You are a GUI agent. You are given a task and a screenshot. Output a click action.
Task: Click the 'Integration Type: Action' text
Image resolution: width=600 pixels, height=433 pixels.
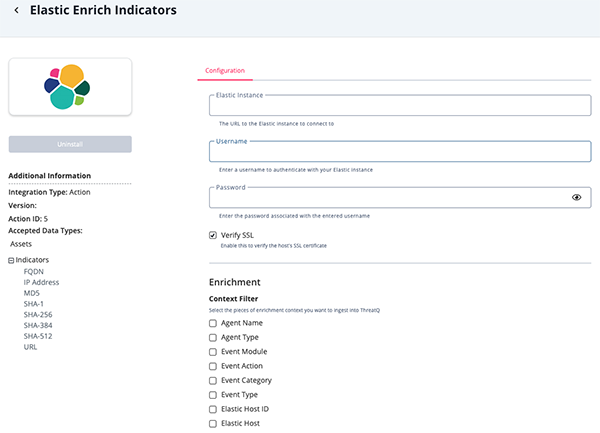[x=49, y=192]
